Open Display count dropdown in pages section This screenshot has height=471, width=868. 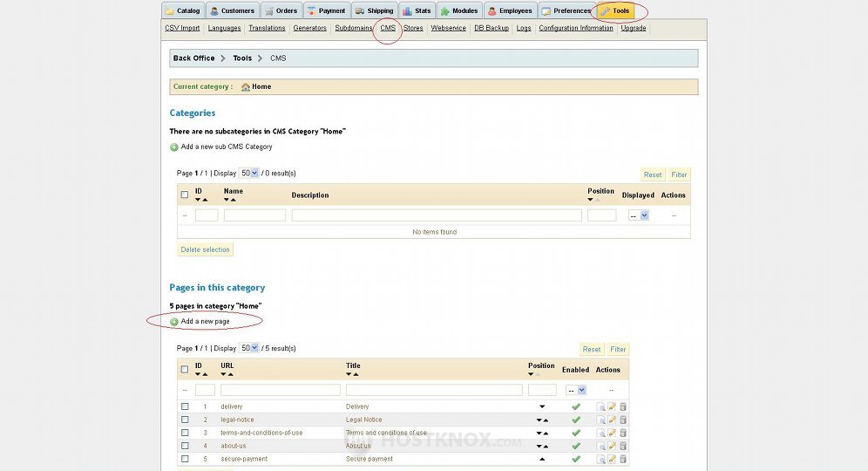249,348
